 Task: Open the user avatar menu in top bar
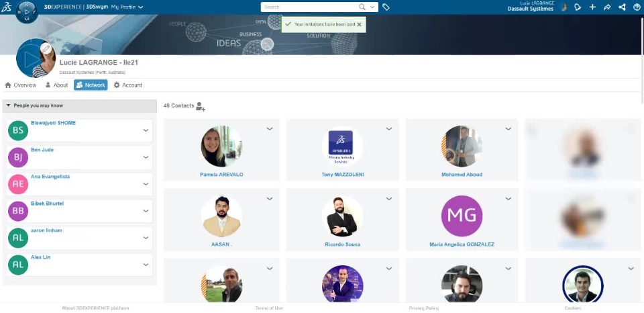click(565, 7)
